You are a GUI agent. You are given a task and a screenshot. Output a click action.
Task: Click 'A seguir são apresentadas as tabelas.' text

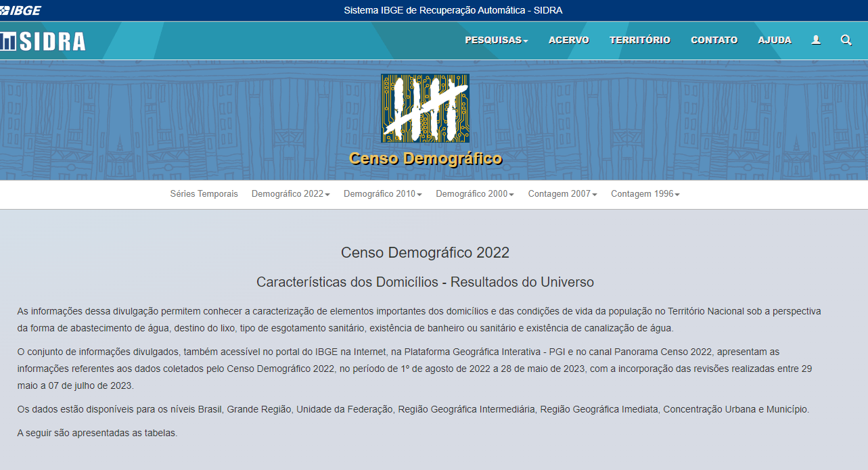tap(97, 433)
